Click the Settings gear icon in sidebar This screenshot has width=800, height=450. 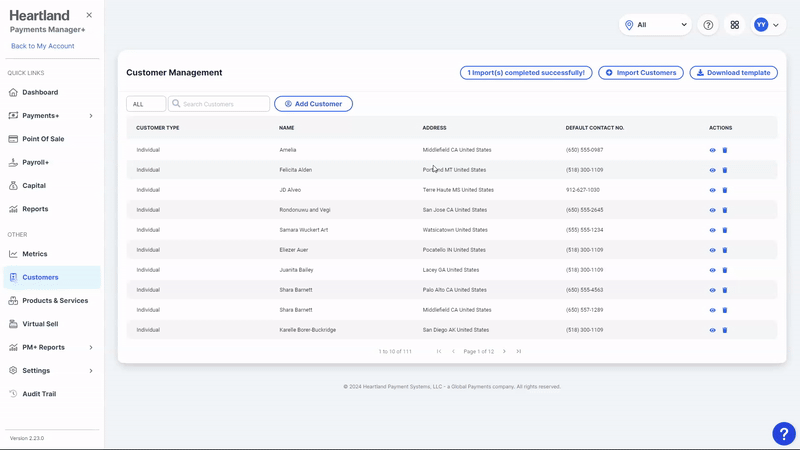(13, 370)
